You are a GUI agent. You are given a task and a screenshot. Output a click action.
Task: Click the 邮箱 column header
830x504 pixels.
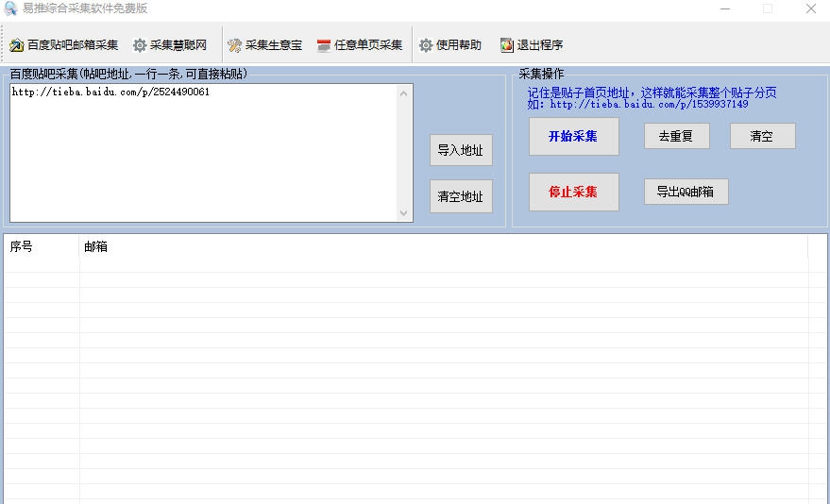444,246
